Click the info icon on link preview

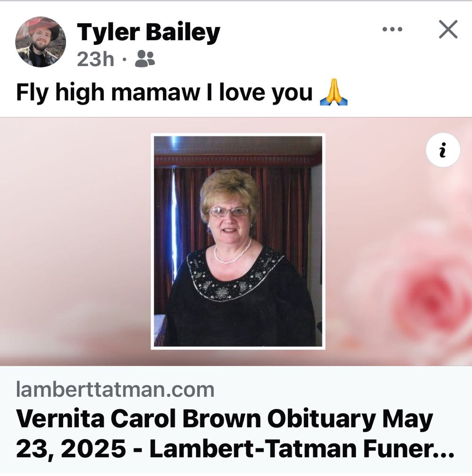(x=443, y=150)
